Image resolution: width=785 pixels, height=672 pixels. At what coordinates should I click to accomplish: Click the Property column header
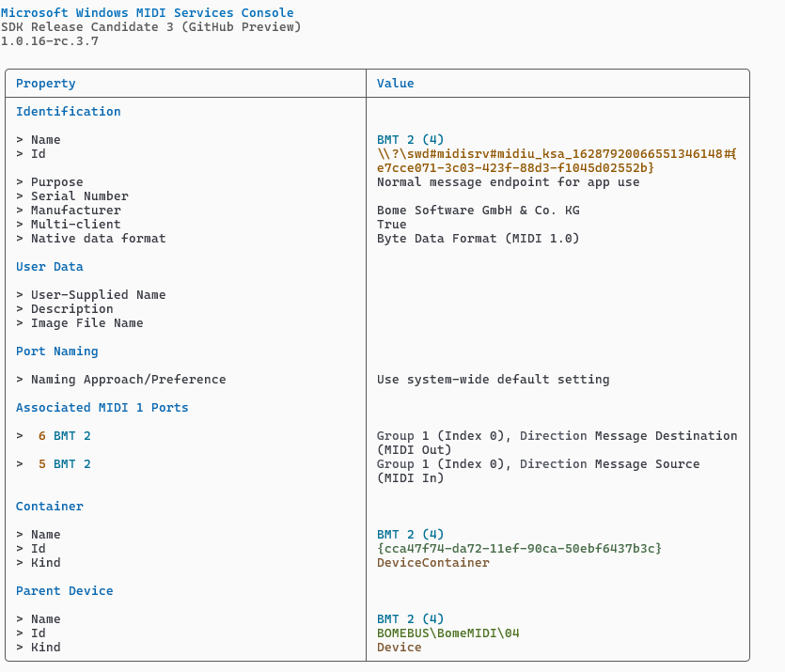pyautogui.click(x=45, y=84)
